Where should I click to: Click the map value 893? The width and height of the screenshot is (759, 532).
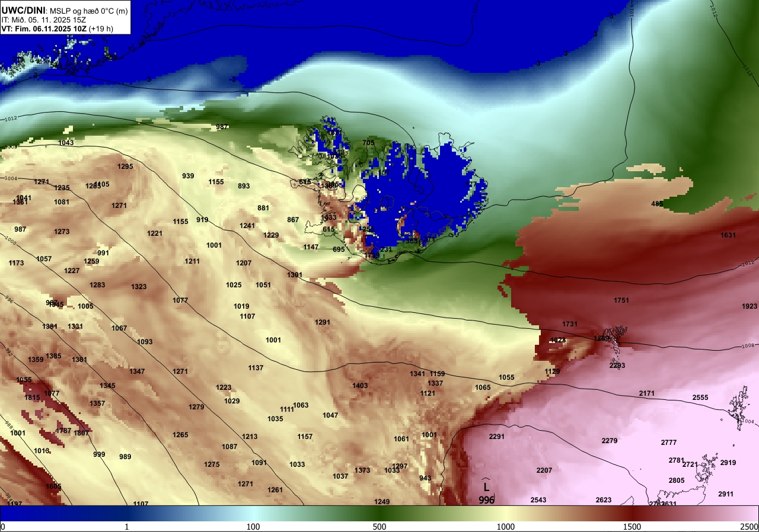tap(244, 186)
